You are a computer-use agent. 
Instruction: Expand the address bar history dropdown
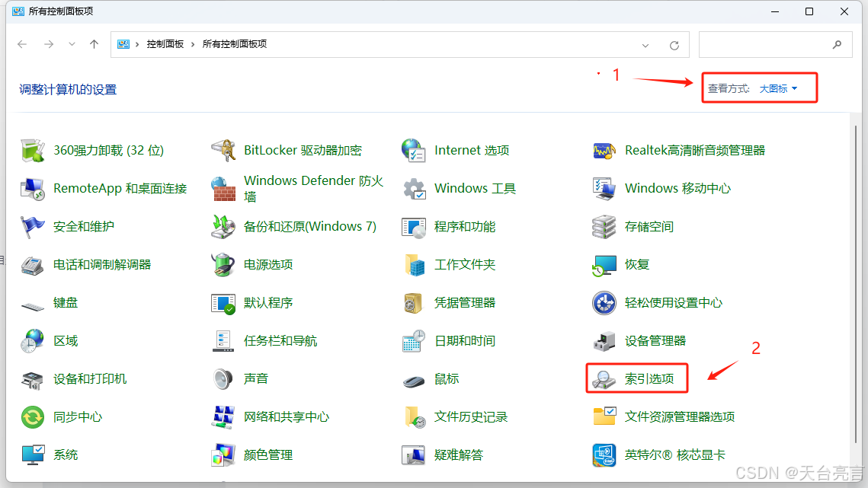pos(645,46)
